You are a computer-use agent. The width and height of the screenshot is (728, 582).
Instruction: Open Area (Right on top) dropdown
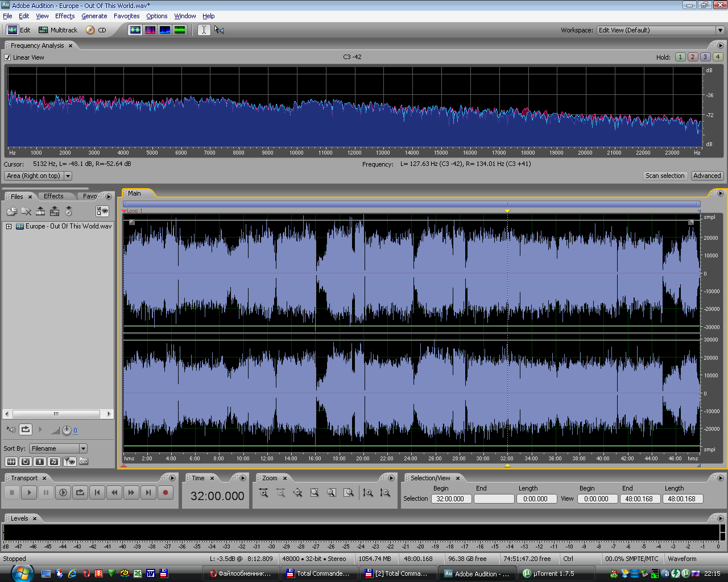[x=39, y=176]
